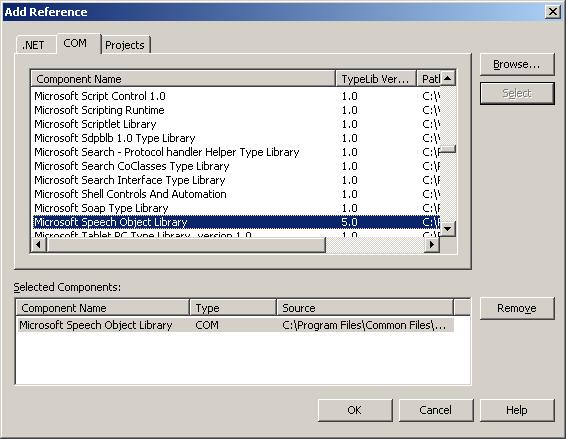Image resolution: width=566 pixels, height=439 pixels.
Task: Click the vertical scrollbar down arrow
Action: pos(448,229)
